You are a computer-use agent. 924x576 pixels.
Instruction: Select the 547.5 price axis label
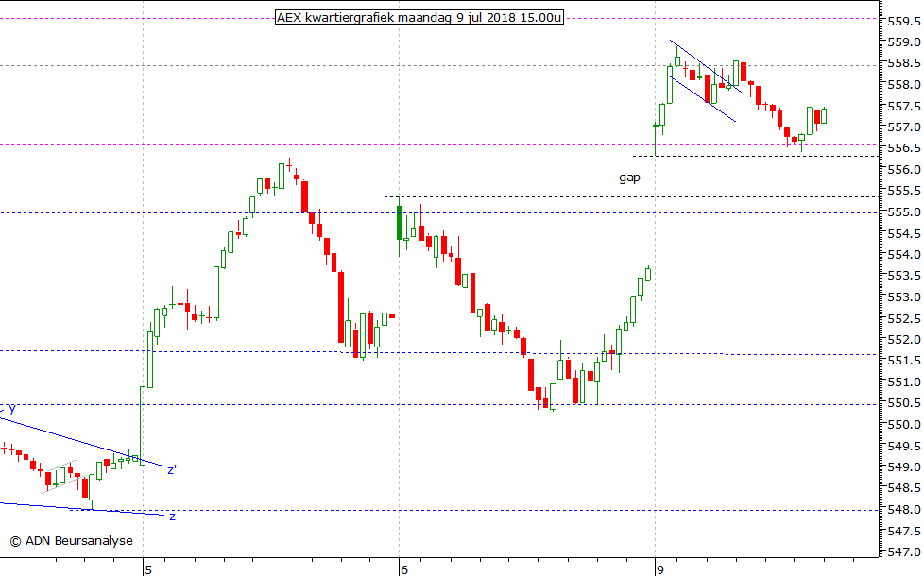tap(904, 532)
